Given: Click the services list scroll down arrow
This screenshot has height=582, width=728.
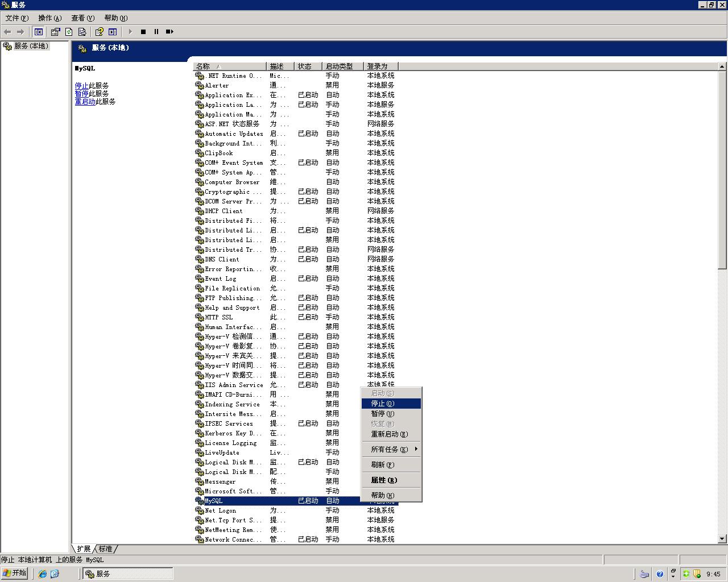Looking at the screenshot, I should pyautogui.click(x=722, y=539).
